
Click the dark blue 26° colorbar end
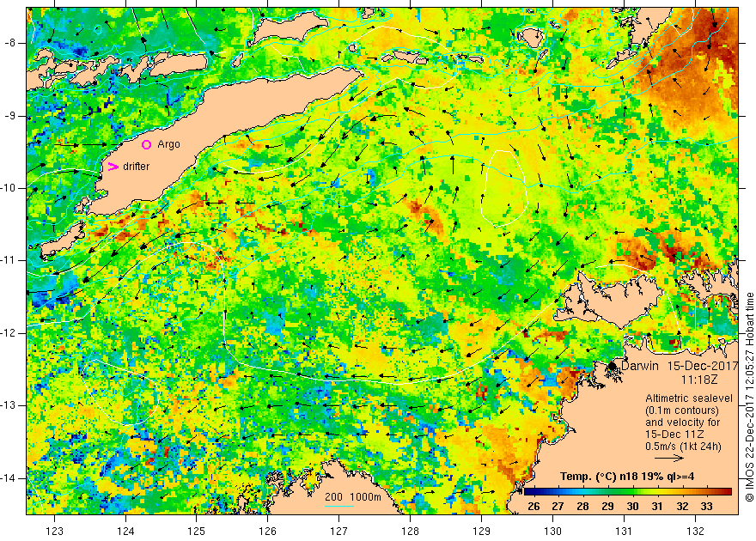tap(528, 491)
